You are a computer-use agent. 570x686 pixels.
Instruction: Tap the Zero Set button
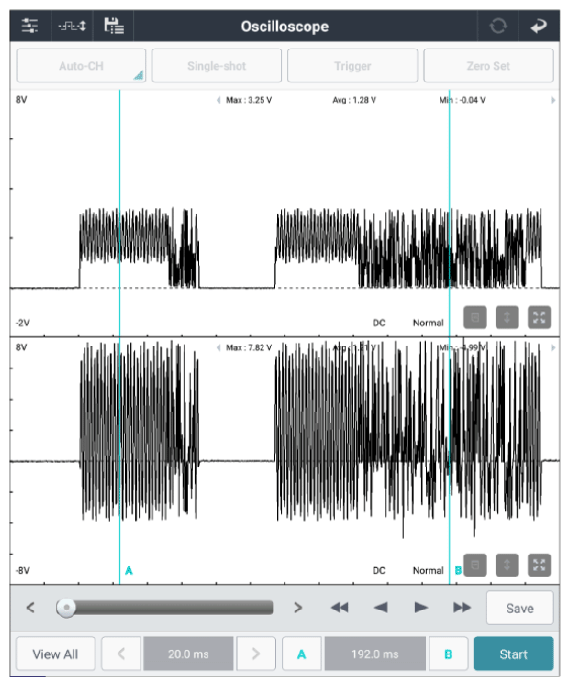coord(488,66)
